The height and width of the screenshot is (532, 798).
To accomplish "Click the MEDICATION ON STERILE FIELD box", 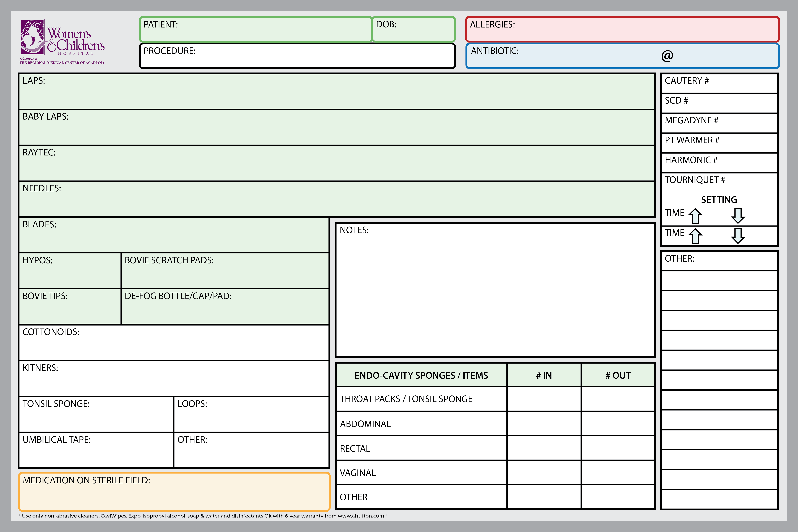I will [x=174, y=491].
